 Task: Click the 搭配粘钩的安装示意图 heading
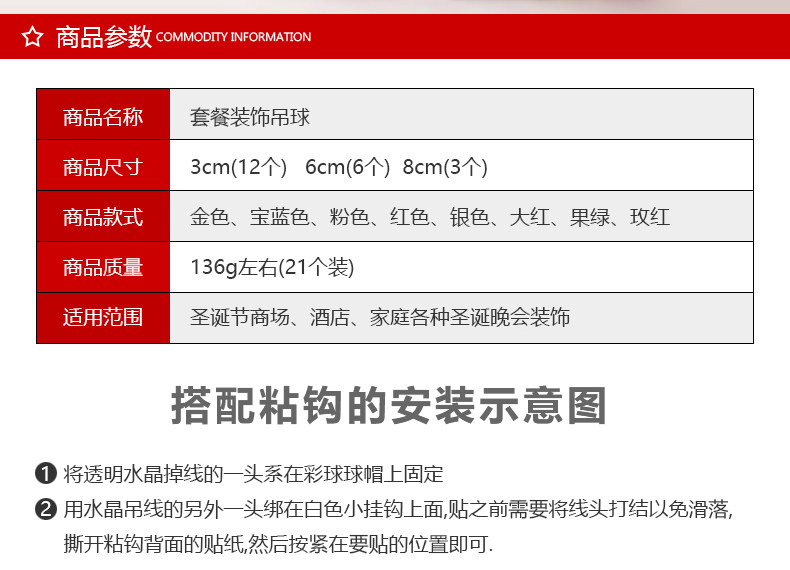388,406
